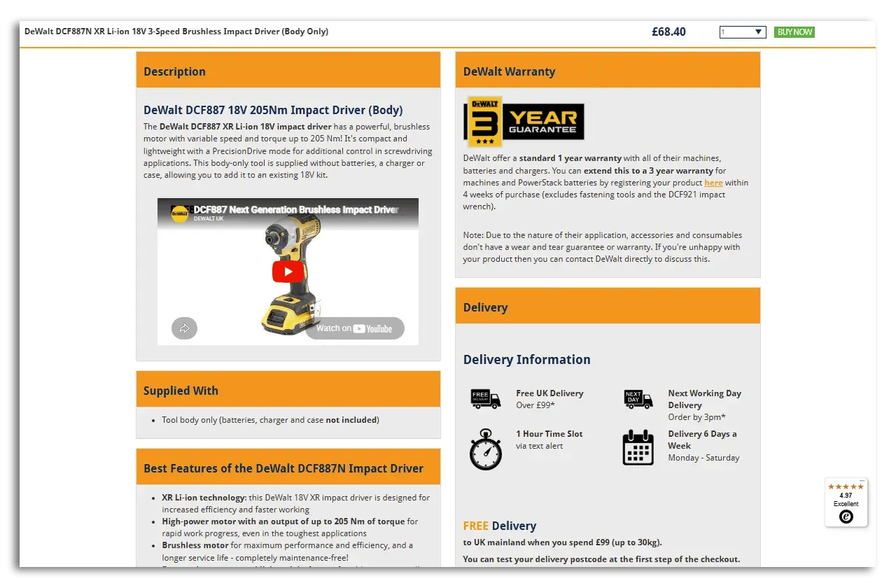
Task: Click the Delivery section header
Action: click(608, 306)
